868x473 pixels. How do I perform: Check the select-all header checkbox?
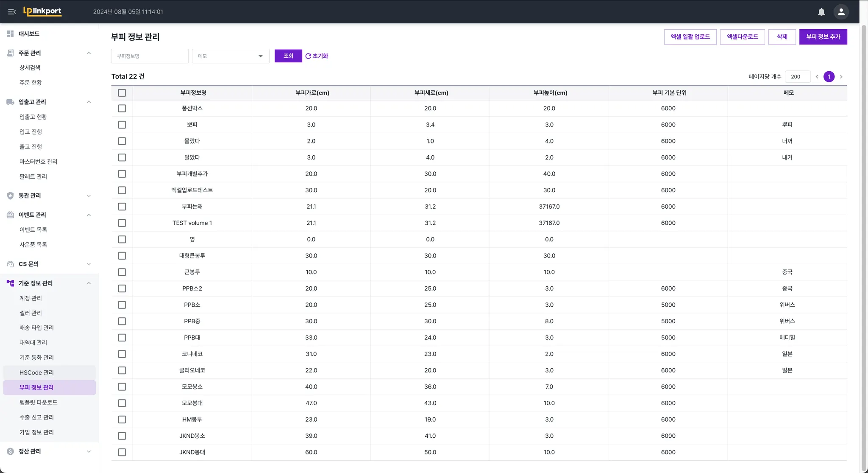(122, 93)
